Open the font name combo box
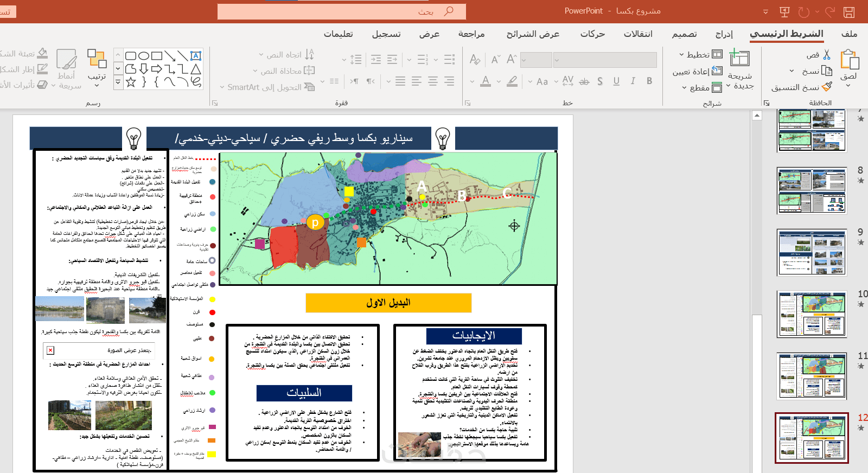Screen dimensions: 868x473 pos(605,60)
